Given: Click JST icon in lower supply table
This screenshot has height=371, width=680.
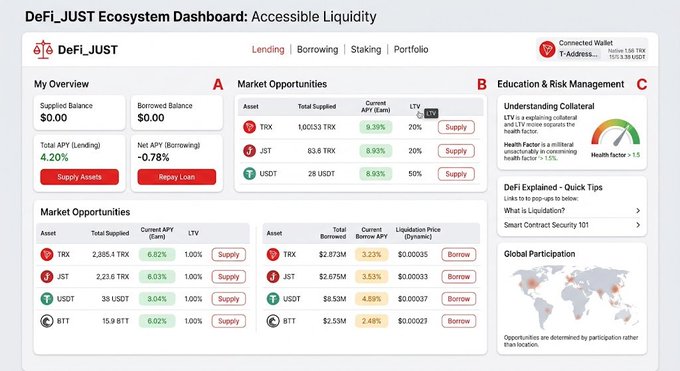Looking at the screenshot, I should click(47, 276).
